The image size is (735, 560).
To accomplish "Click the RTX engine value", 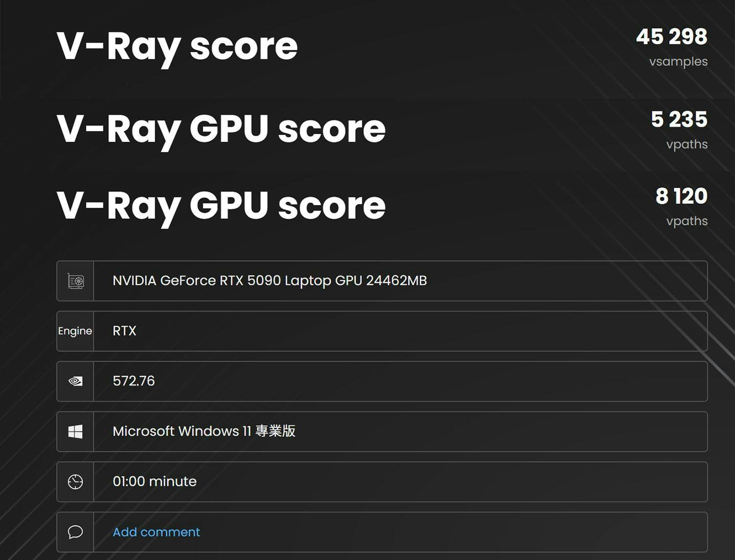I will (x=125, y=331).
